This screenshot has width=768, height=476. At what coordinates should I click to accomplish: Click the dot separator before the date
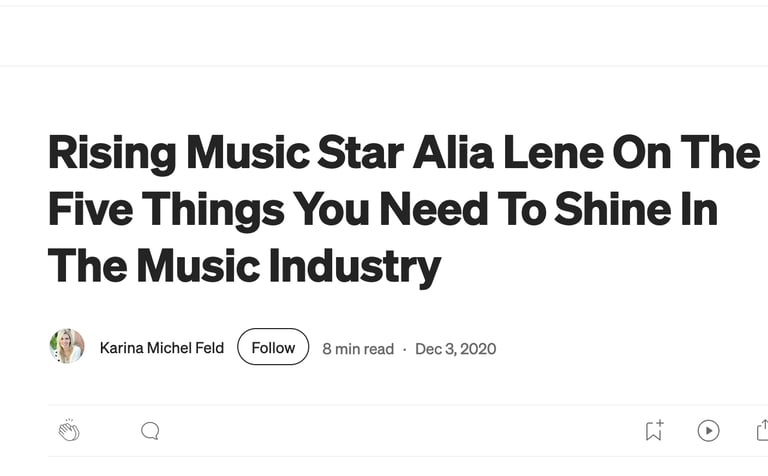click(x=404, y=349)
